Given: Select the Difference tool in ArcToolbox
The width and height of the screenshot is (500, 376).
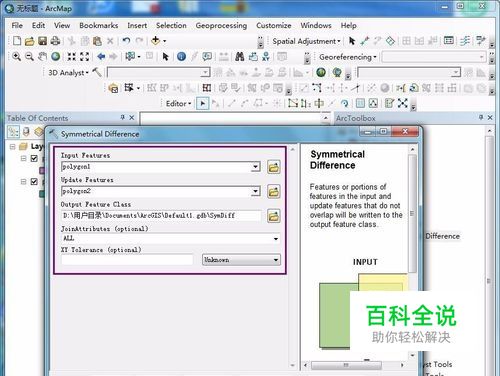Looking at the screenshot, I should click(443, 236).
